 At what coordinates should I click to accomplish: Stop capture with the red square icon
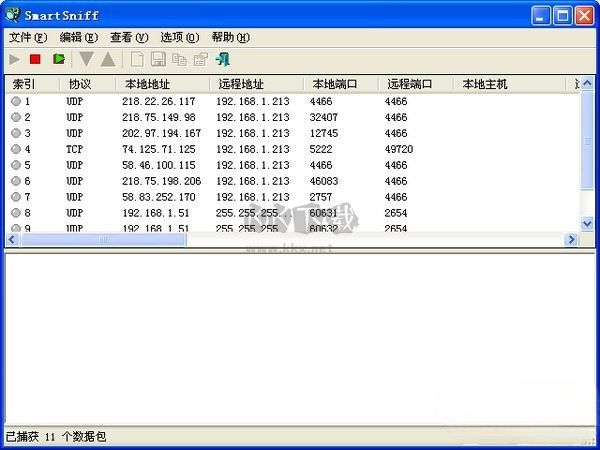35,59
